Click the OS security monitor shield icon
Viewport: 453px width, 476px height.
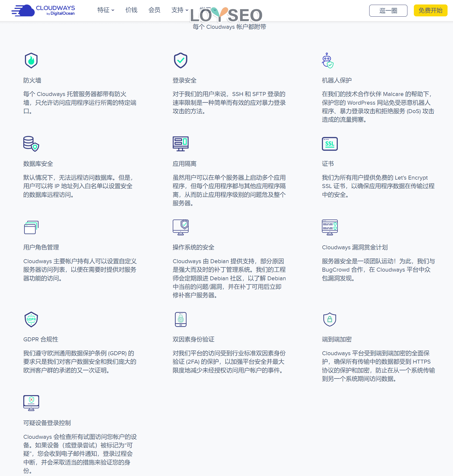click(x=180, y=227)
